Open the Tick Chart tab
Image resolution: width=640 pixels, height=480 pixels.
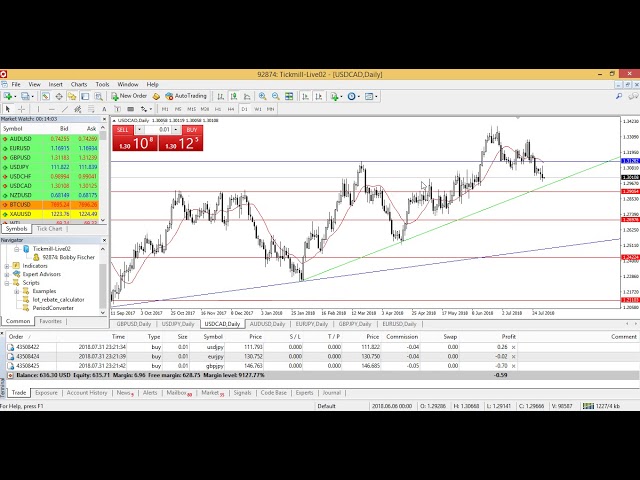coord(49,228)
